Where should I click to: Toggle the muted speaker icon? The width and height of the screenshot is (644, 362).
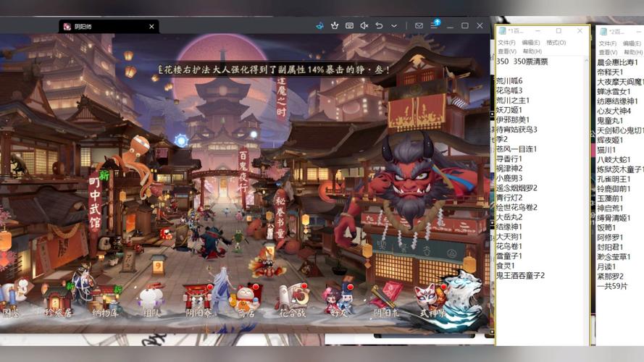click(x=364, y=26)
